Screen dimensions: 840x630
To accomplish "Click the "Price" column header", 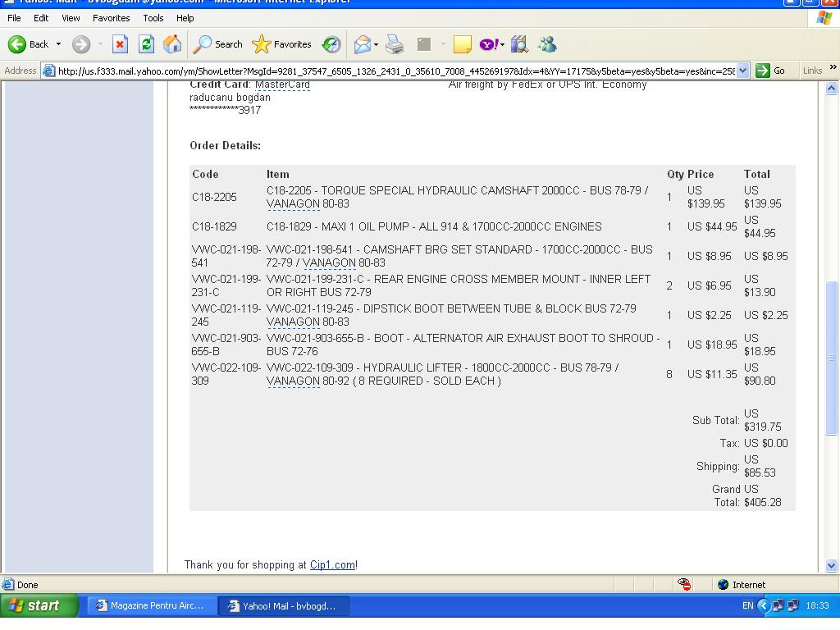I will (x=701, y=174).
